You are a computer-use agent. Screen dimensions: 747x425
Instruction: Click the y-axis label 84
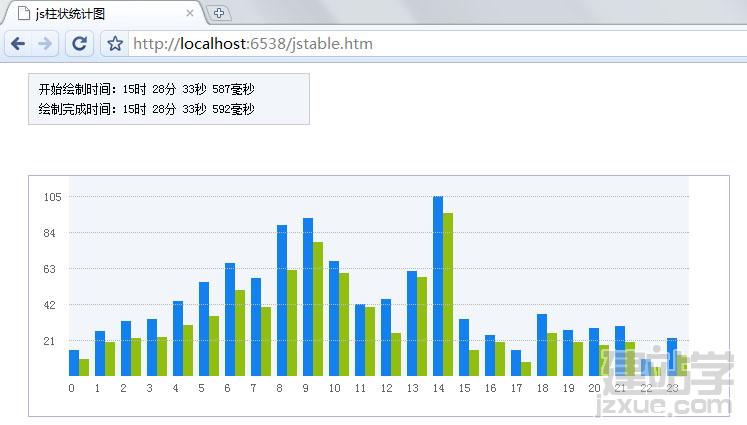(50, 233)
